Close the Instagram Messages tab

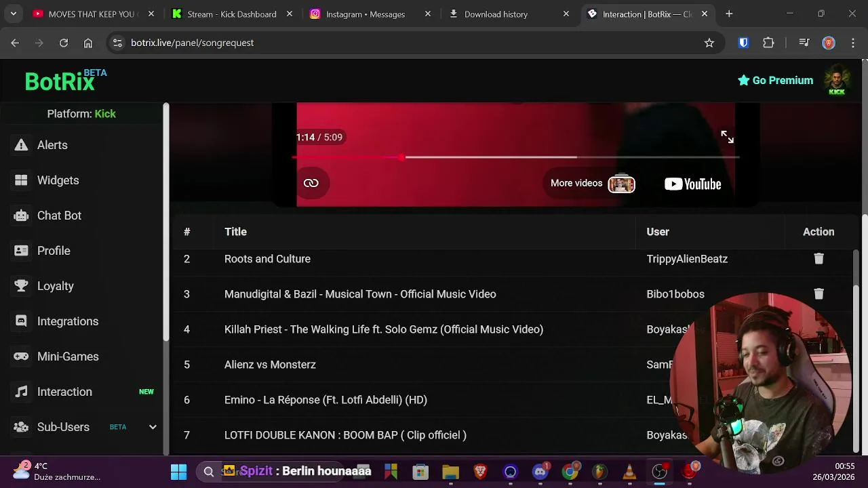click(428, 14)
